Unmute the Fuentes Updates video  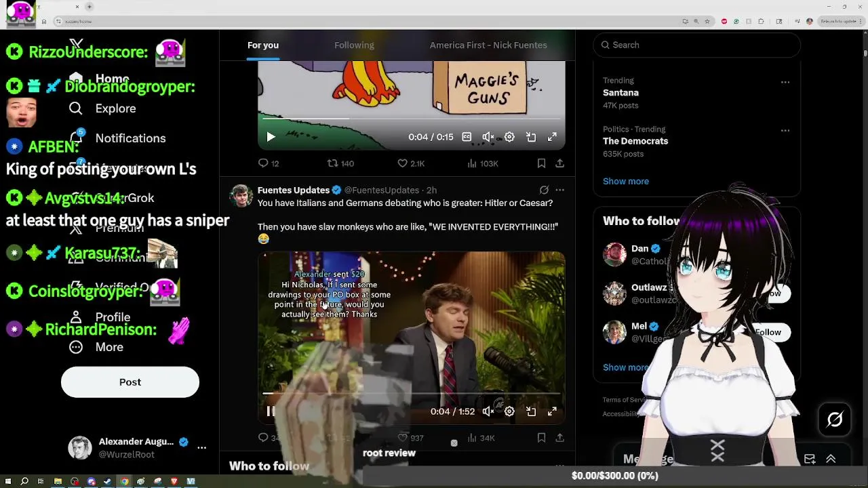coord(488,411)
